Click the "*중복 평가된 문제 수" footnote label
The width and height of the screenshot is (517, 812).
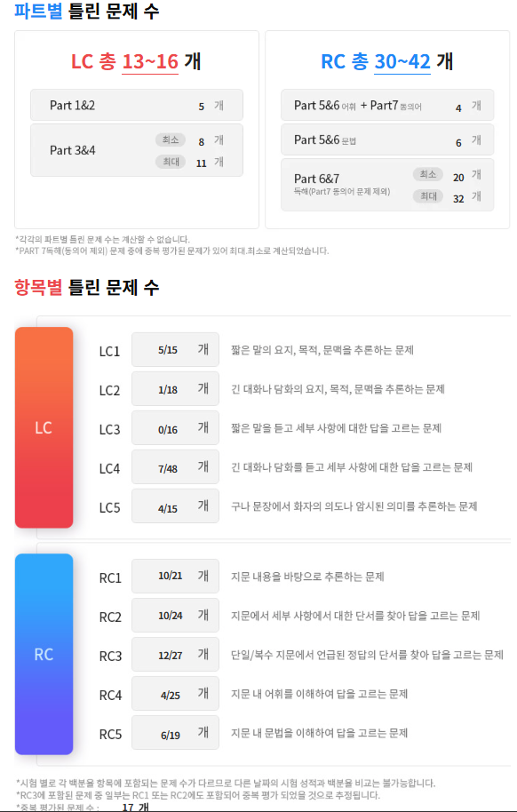(x=58, y=807)
